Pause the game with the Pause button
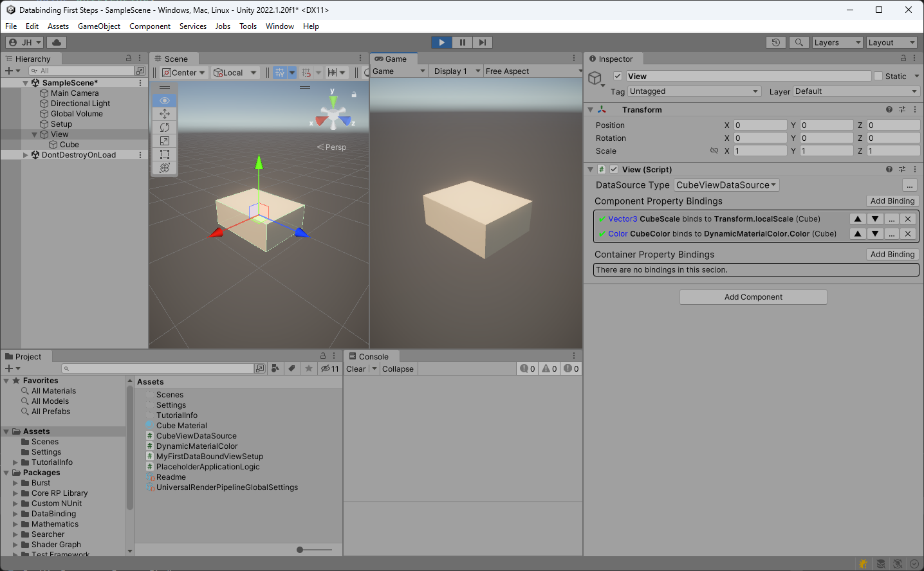924x571 pixels. coord(462,42)
